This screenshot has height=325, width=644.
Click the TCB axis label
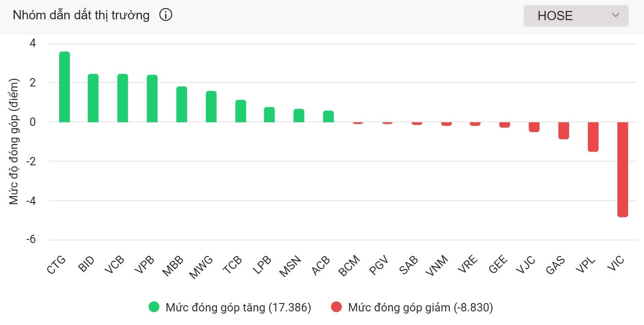[x=232, y=265]
